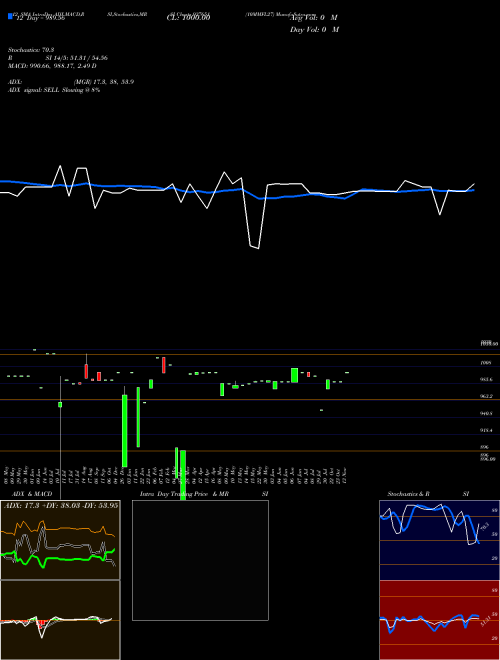Click the orange ADX line in ADX panel
500x660 pixels.
[x=63, y=529]
